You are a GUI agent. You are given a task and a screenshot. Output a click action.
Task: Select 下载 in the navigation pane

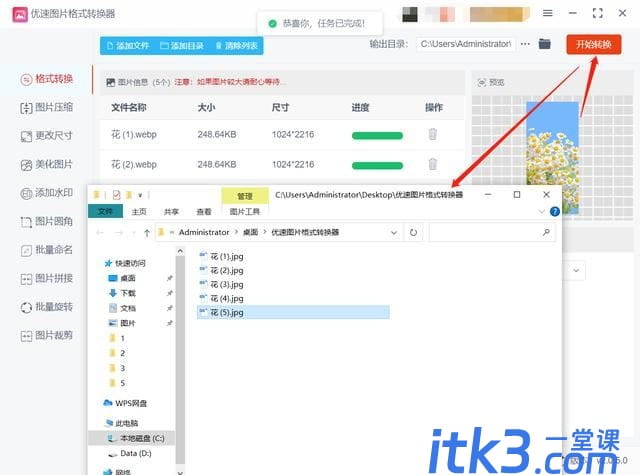(122, 293)
